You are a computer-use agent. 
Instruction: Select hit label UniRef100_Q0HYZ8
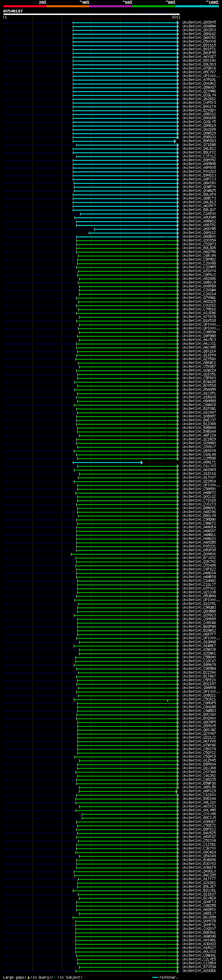tap(199, 921)
